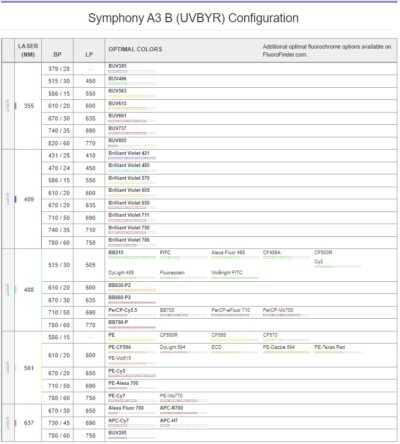400x444 pixels.
Task: Select the 561 laser row label
Action: point(29,368)
